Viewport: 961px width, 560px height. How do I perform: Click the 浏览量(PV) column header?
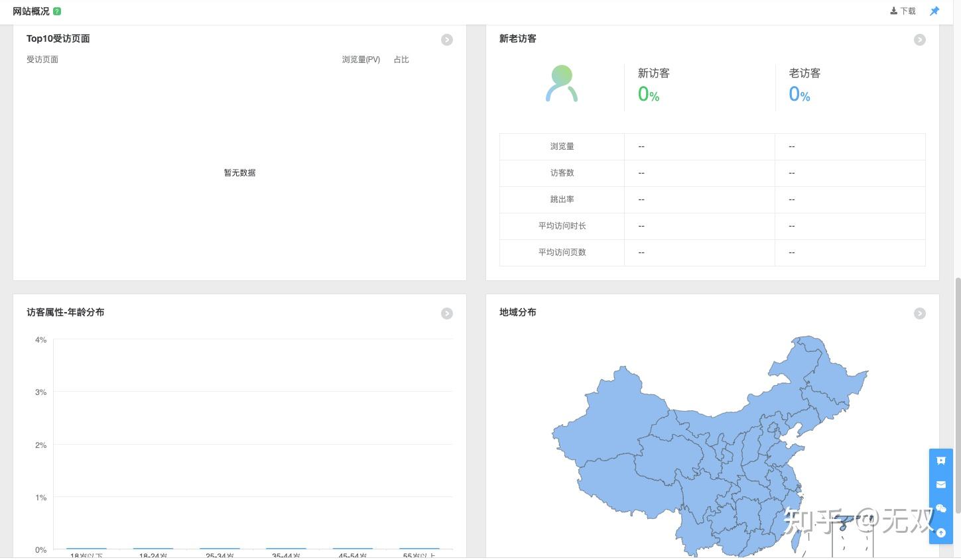[360, 59]
